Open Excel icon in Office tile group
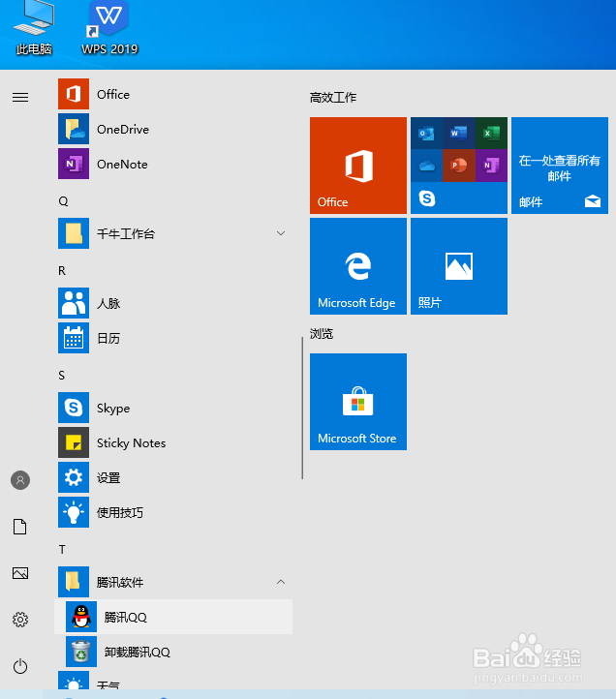Image resolution: width=616 pixels, height=699 pixels. [x=492, y=133]
